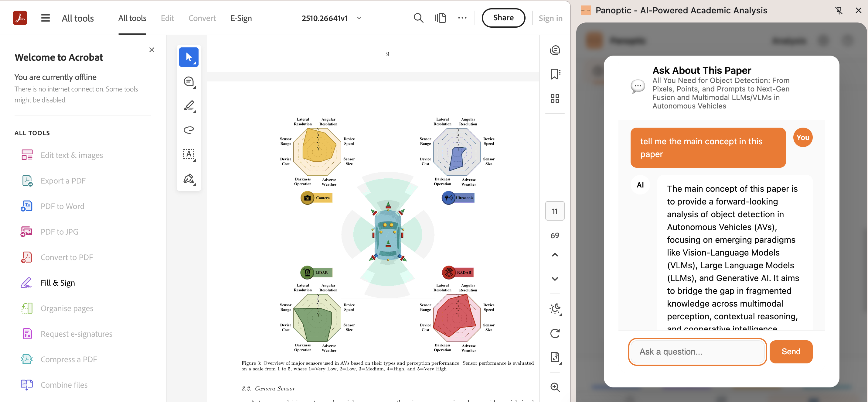Toggle dark display mode icon
The image size is (868, 402).
(x=555, y=309)
